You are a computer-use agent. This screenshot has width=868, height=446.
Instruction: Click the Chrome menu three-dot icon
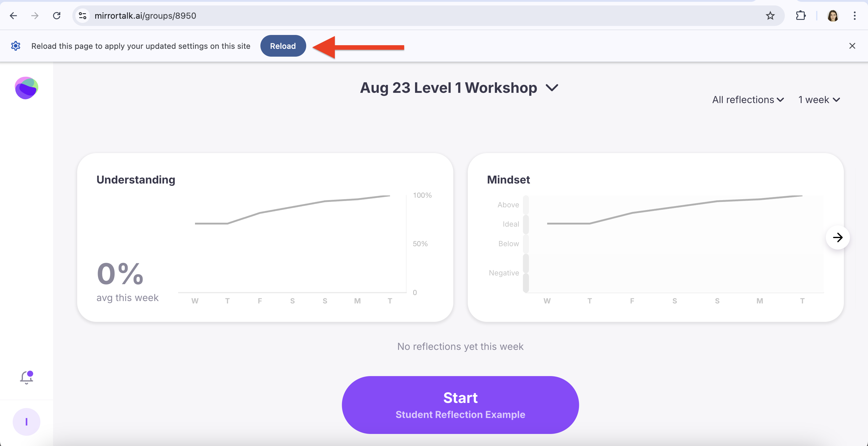tap(855, 15)
